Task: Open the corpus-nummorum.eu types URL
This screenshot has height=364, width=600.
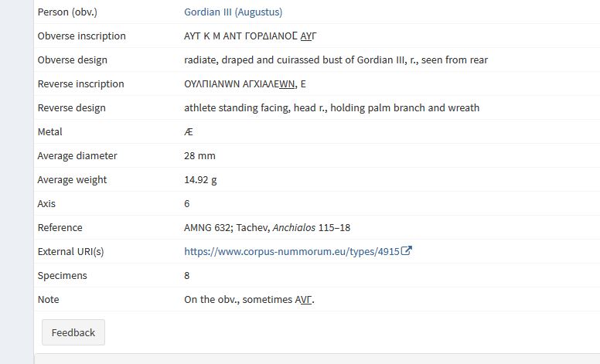Action: point(291,251)
